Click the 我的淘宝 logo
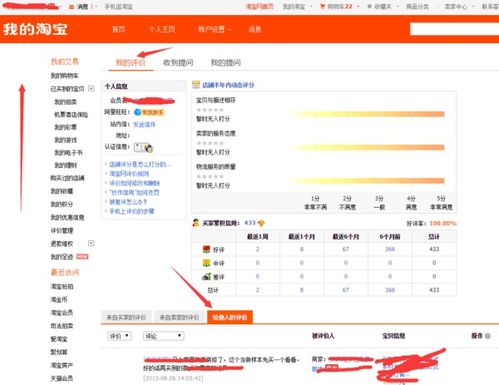 (x=35, y=29)
